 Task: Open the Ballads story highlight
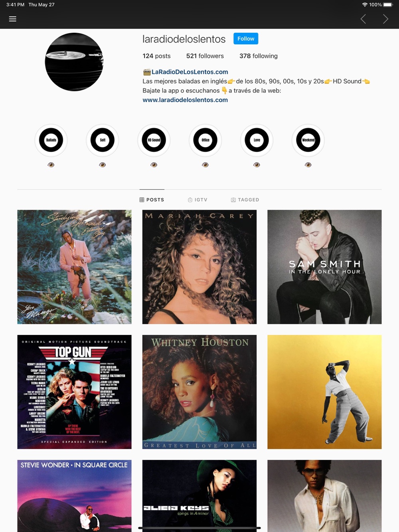(51, 140)
